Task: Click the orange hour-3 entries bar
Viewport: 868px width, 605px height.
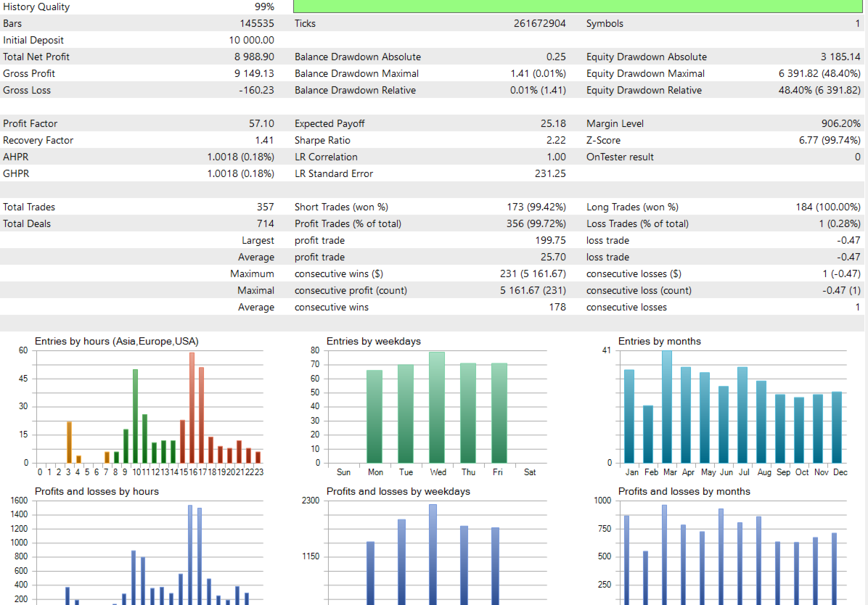Action: click(69, 443)
